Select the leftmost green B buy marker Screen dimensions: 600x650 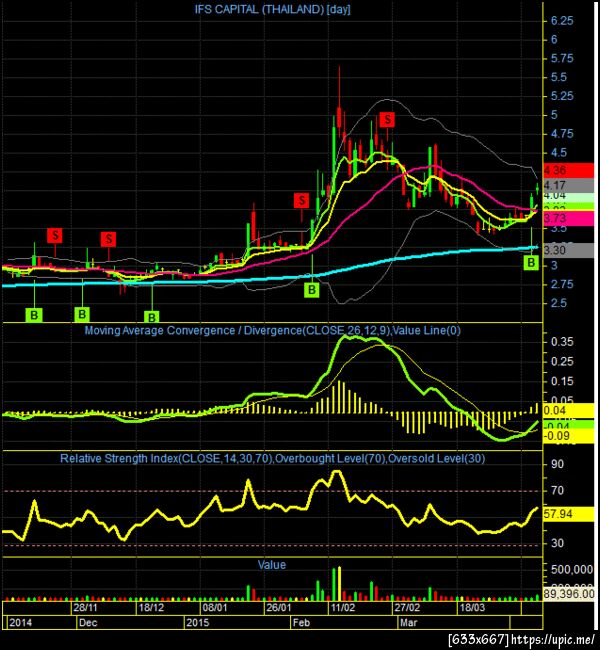tap(34, 315)
